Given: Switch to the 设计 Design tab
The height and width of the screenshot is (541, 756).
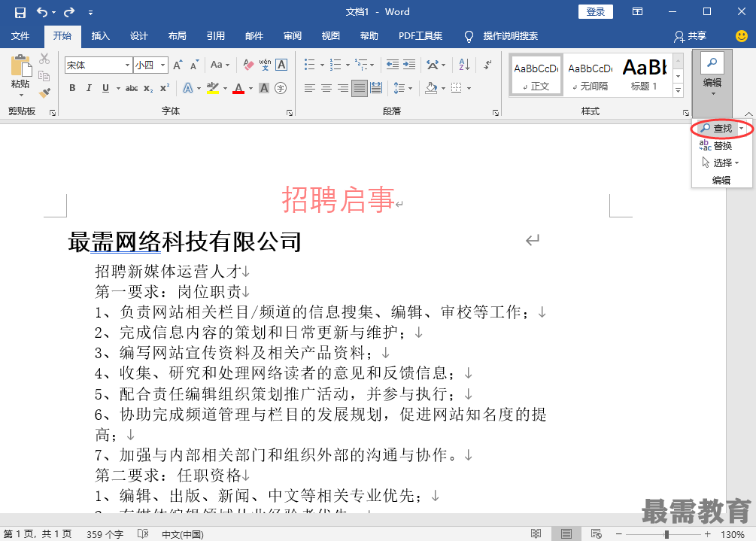Looking at the screenshot, I should pos(138,36).
